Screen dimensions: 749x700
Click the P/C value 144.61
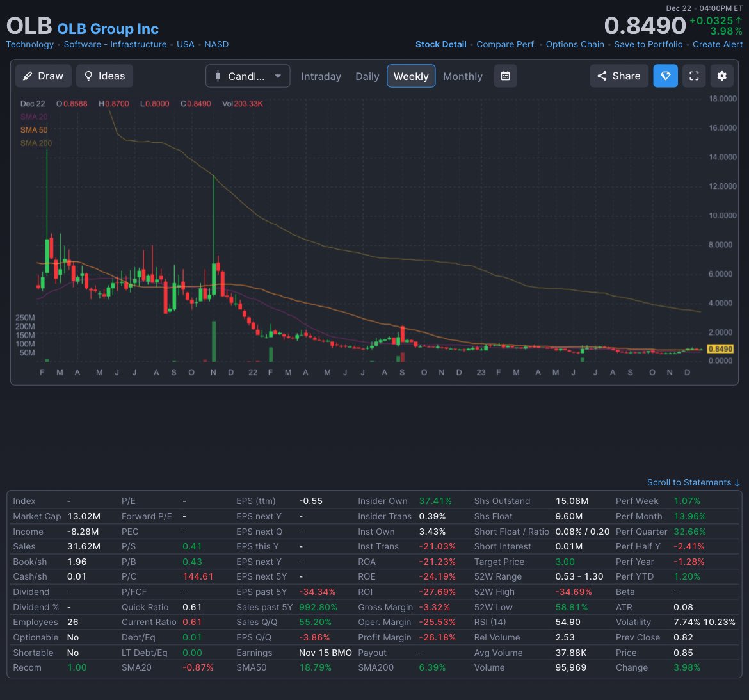tap(198, 577)
